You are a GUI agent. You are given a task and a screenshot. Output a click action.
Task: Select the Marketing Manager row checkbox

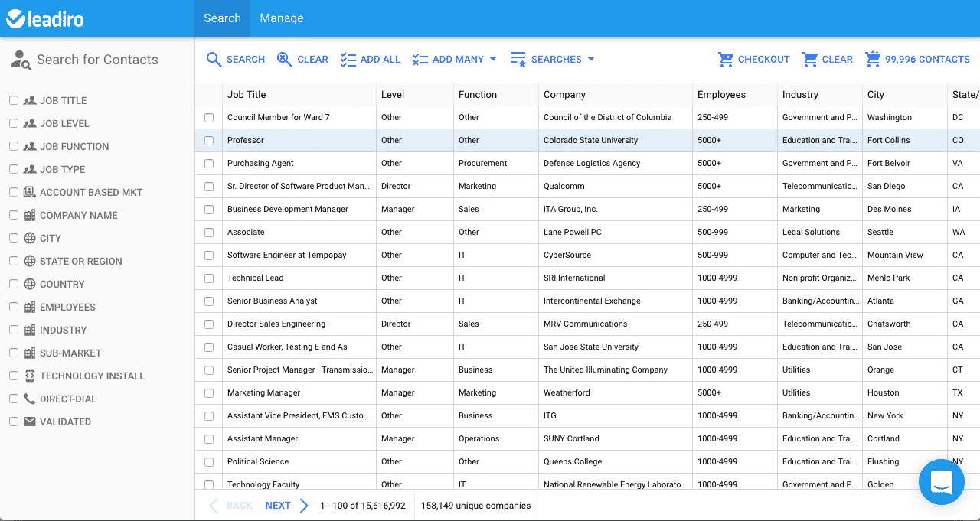point(209,393)
